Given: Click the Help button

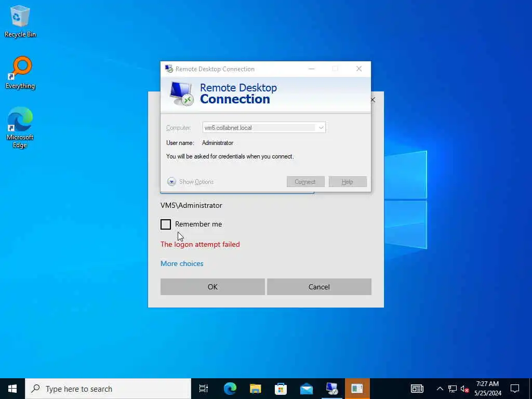Looking at the screenshot, I should click(x=348, y=181).
